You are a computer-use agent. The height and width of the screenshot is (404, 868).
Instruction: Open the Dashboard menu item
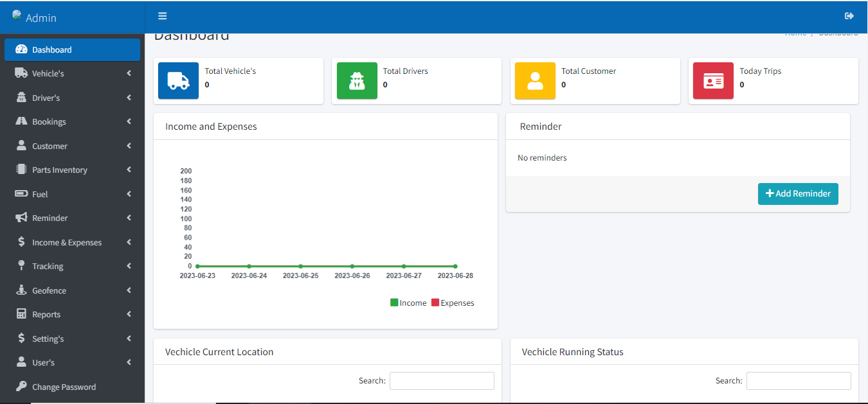[72, 49]
